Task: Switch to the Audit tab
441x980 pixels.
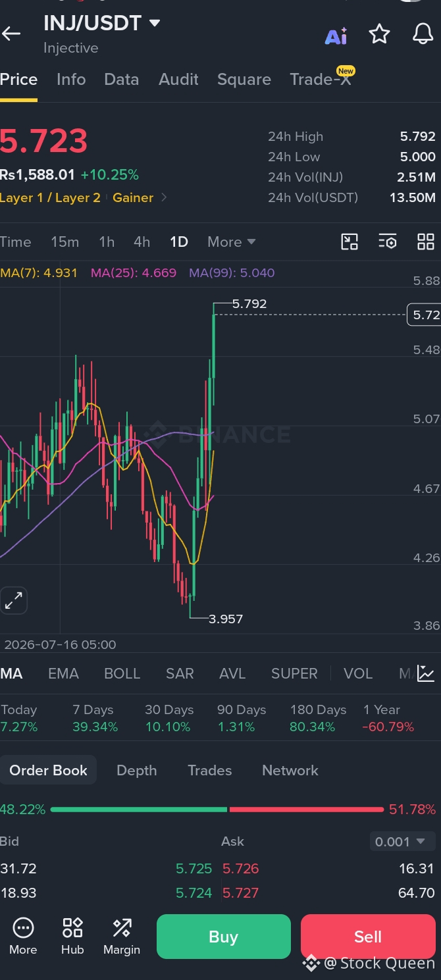Action: (178, 80)
